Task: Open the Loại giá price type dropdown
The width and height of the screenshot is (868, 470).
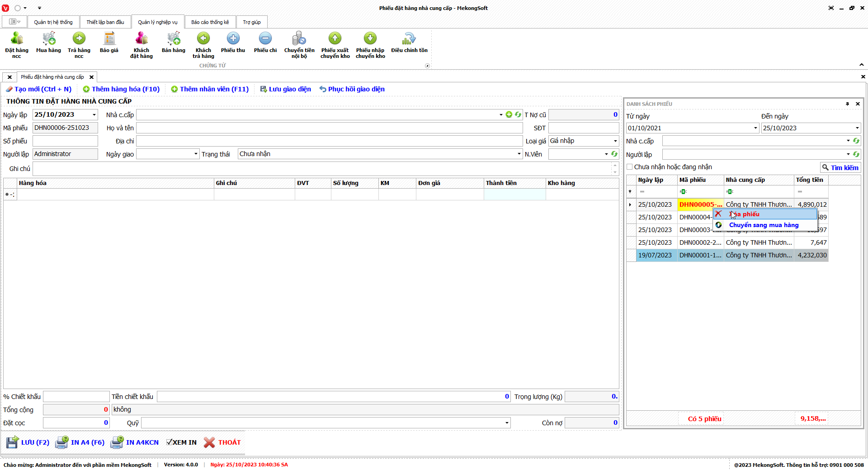Action: click(615, 141)
